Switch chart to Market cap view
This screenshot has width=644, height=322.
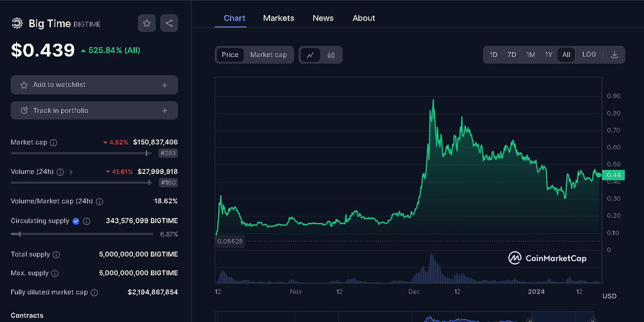[269, 55]
